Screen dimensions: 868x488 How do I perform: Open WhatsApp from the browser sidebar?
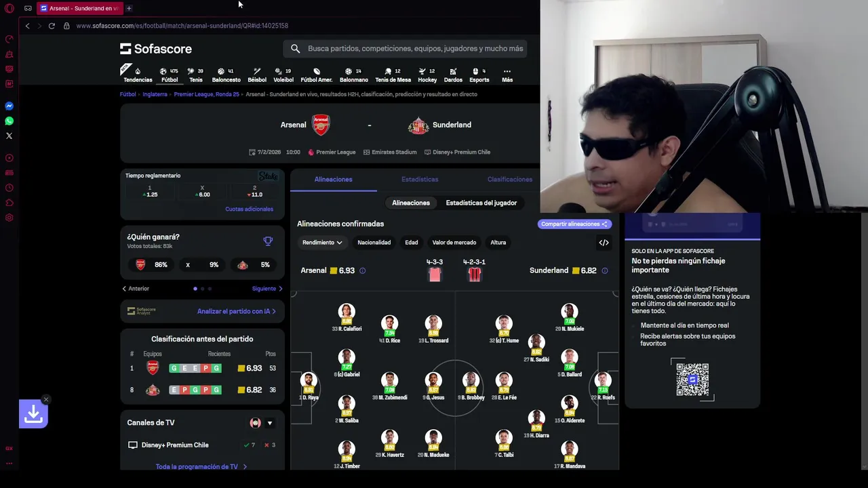pyautogui.click(x=9, y=121)
